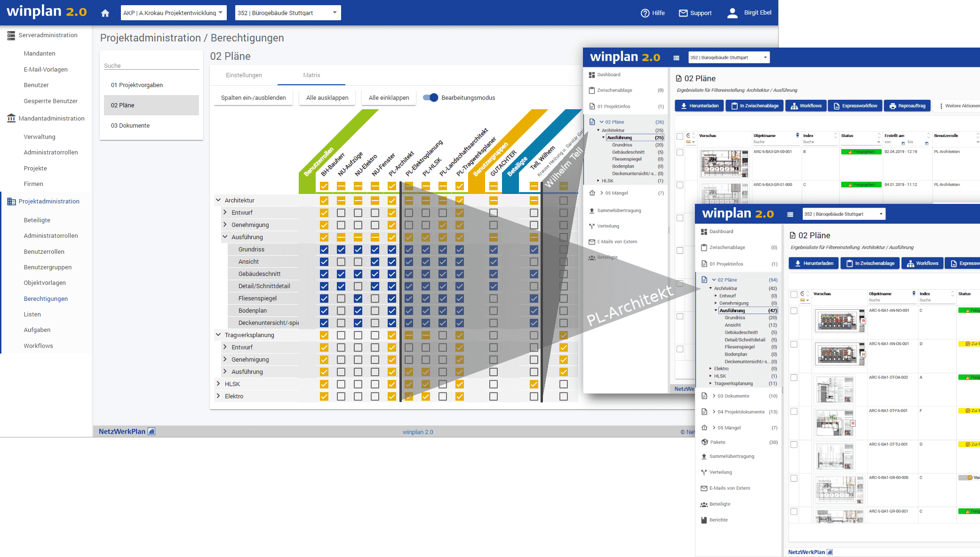
Task: Expand the Elektro matrix row
Action: tap(218, 396)
